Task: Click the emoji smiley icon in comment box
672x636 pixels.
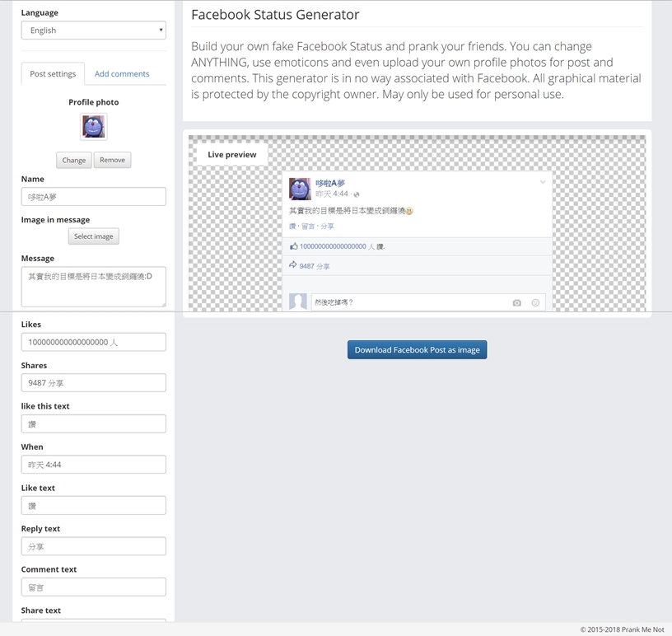Action: pyautogui.click(x=535, y=303)
